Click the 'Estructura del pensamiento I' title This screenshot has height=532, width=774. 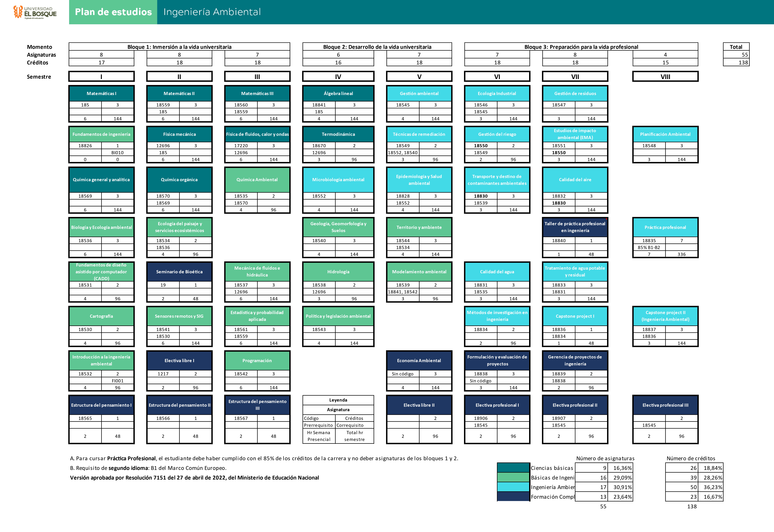point(101,405)
